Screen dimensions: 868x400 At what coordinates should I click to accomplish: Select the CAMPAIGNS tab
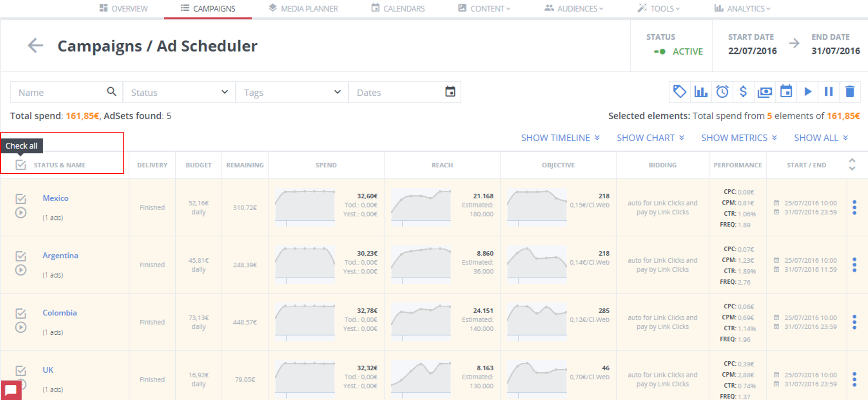point(208,8)
